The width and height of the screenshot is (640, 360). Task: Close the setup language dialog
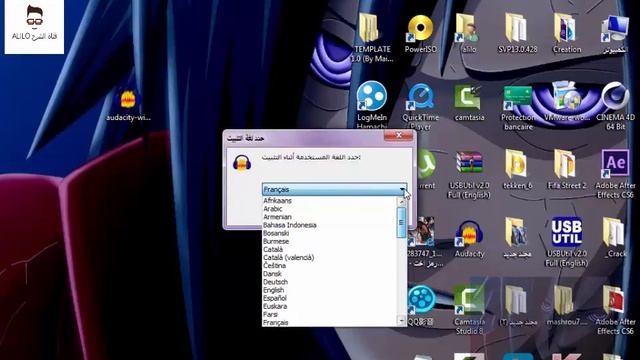coord(398,136)
